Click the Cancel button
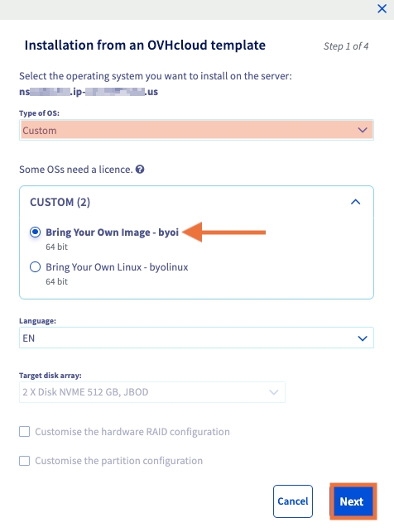The height and width of the screenshot is (532, 394). 293,501
